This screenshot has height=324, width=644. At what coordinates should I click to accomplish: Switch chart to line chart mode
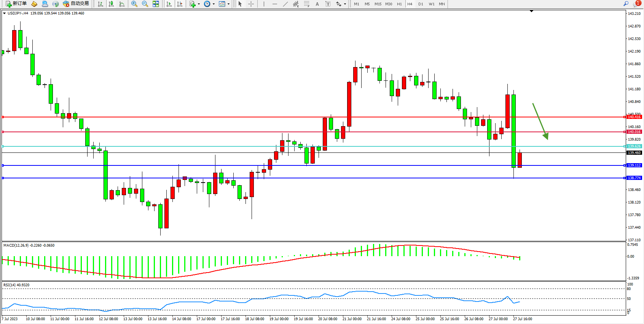coord(122,4)
